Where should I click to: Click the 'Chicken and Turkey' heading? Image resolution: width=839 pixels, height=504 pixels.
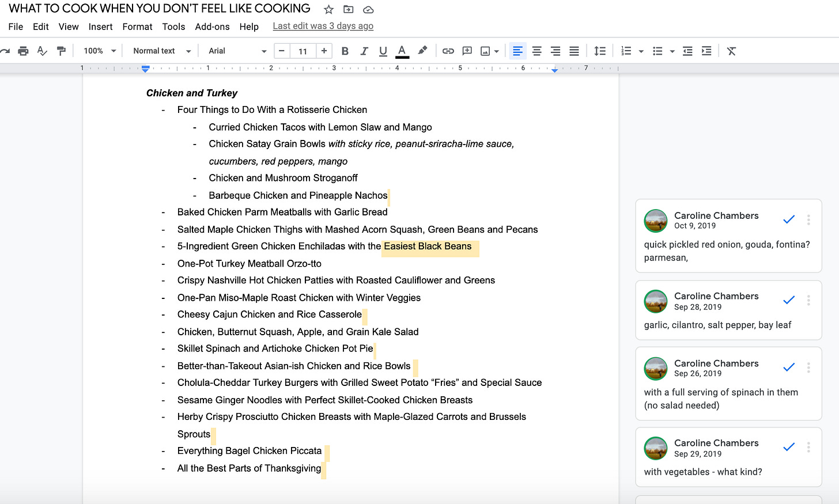coord(192,93)
